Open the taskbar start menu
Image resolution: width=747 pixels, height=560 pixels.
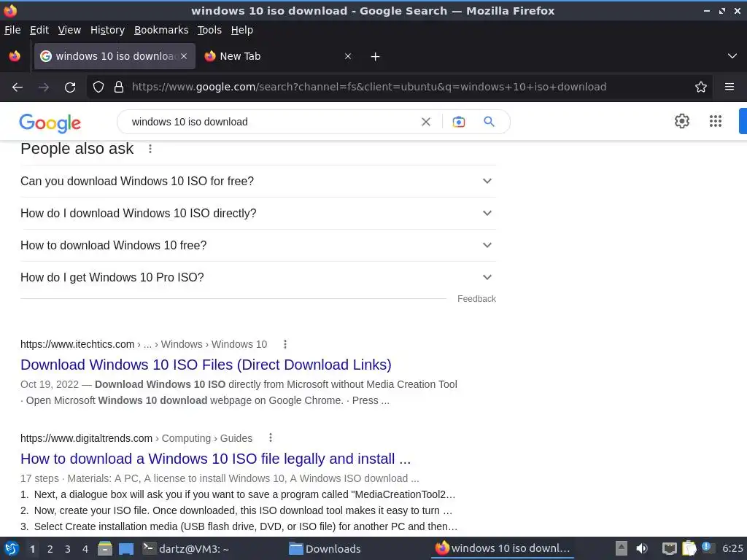(x=12, y=548)
